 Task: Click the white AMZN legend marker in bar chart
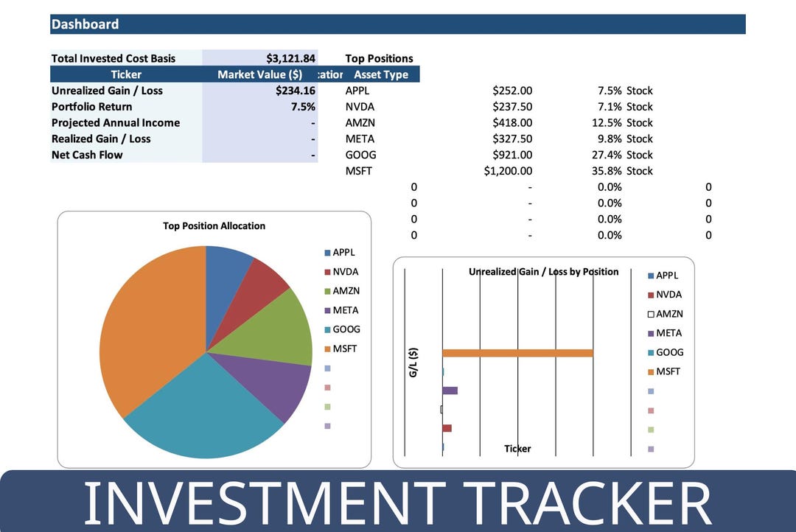pos(651,314)
